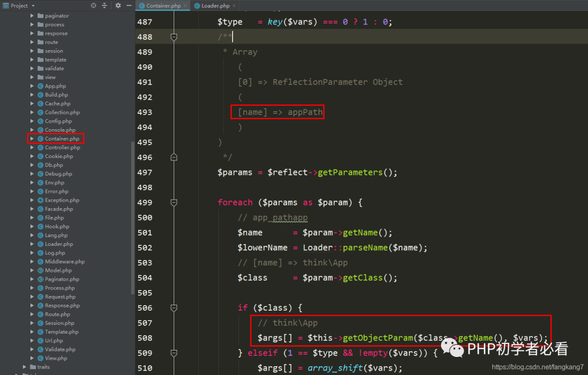Fold the elseif block at line 509

pos(174,353)
